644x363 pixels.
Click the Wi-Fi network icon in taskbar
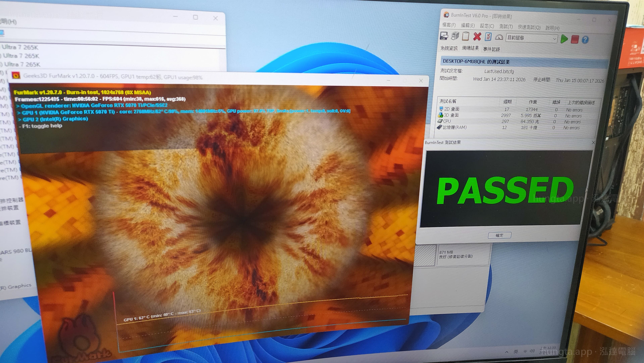click(525, 351)
